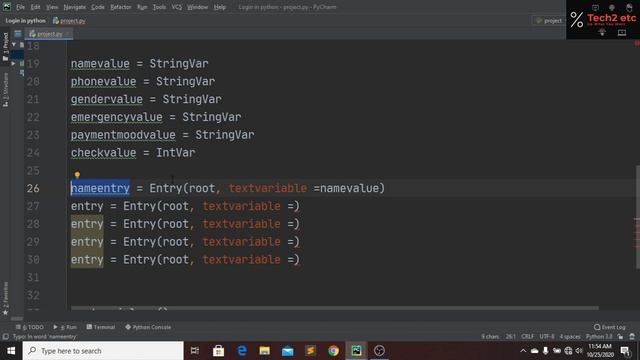Open the VCS menu
640x360 pixels.
pos(177,7)
